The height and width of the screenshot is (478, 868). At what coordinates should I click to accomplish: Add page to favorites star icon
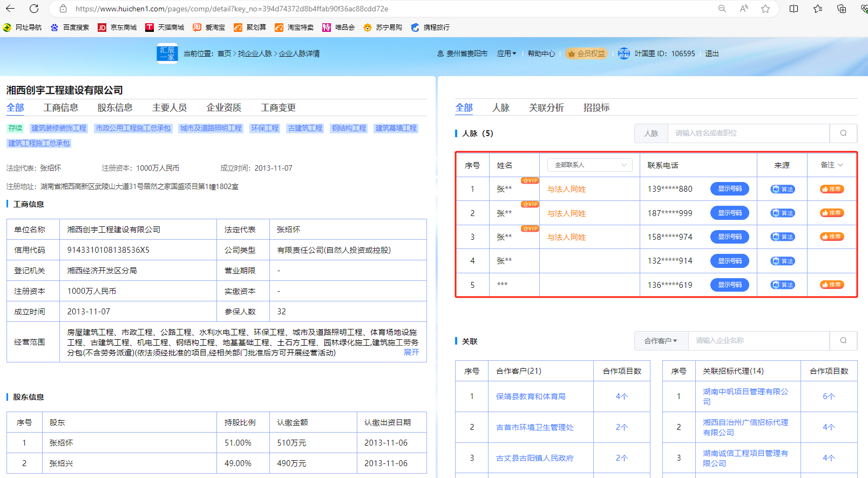[765, 9]
